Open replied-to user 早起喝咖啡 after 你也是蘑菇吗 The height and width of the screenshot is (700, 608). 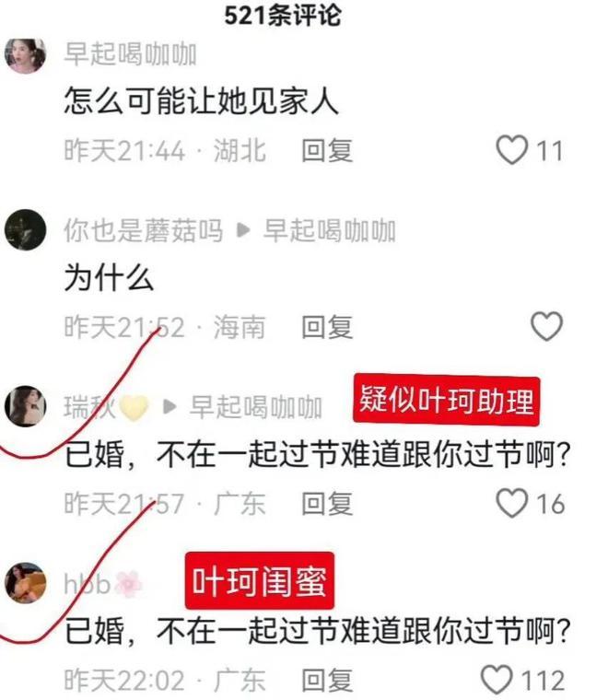(329, 230)
